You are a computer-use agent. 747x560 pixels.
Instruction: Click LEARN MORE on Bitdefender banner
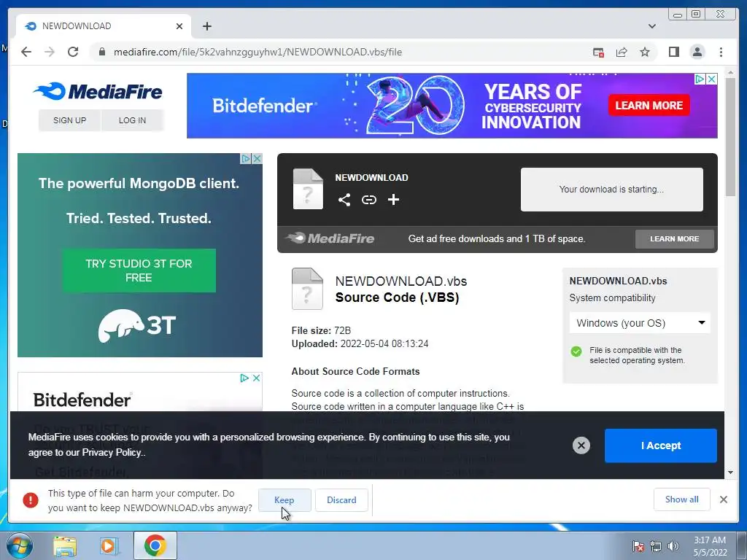click(x=649, y=105)
